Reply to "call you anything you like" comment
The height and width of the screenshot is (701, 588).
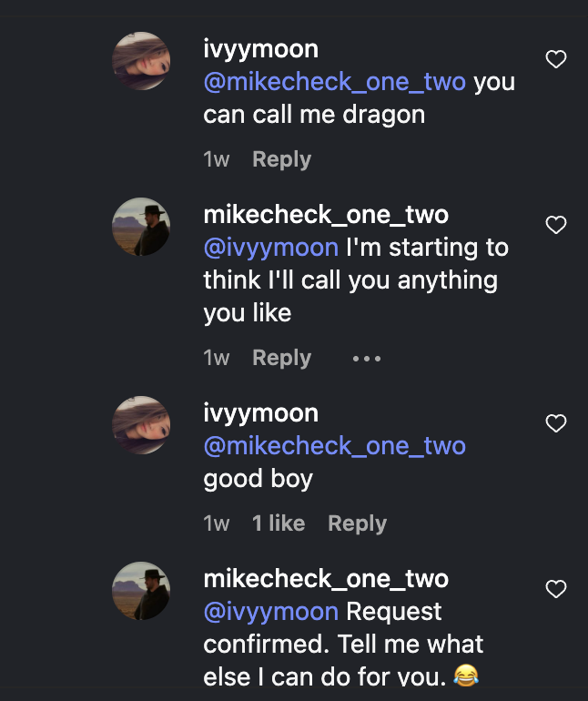281,358
